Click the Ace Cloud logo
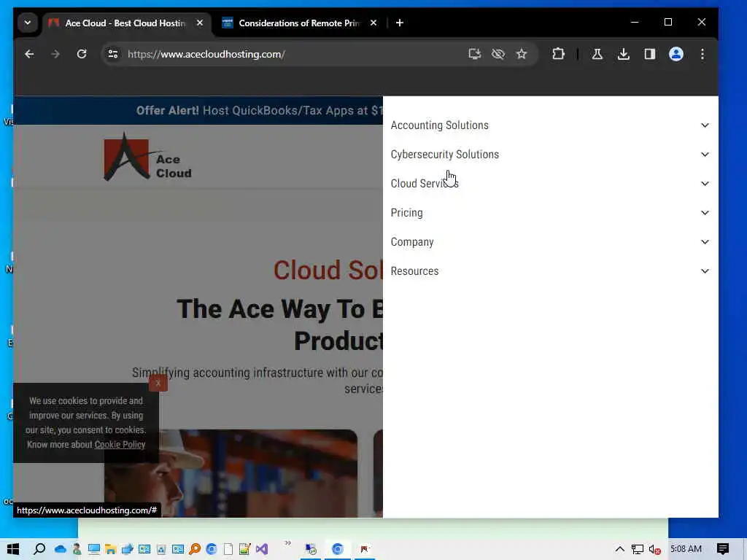This screenshot has width=747, height=560. 147,157
